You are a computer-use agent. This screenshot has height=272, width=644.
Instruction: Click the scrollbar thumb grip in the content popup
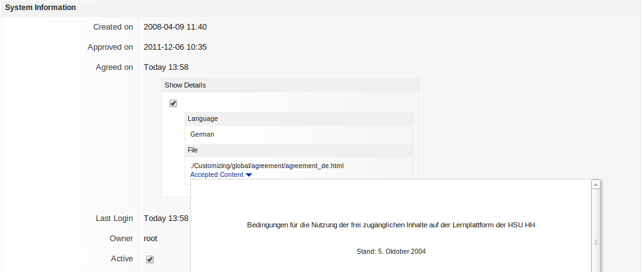[x=595, y=241]
